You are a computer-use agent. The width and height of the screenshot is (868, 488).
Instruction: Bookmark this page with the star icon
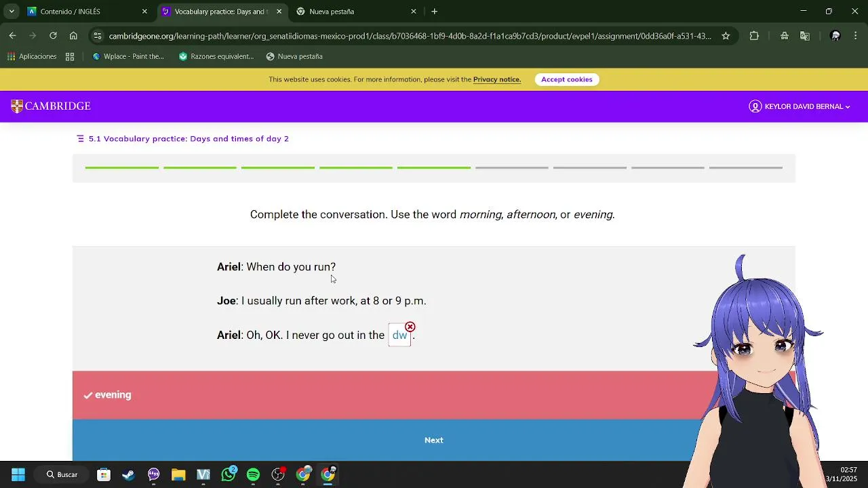pos(726,36)
